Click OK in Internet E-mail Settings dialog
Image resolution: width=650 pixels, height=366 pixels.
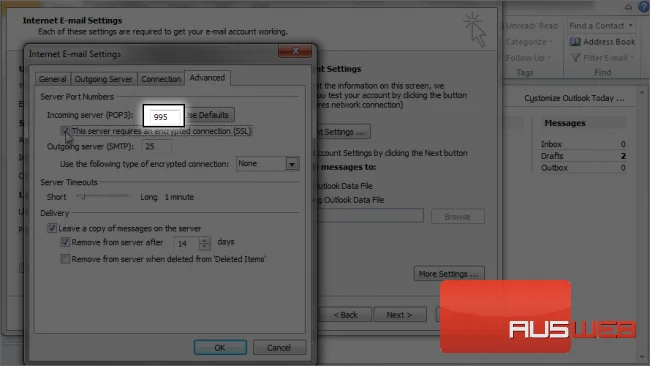coord(220,347)
